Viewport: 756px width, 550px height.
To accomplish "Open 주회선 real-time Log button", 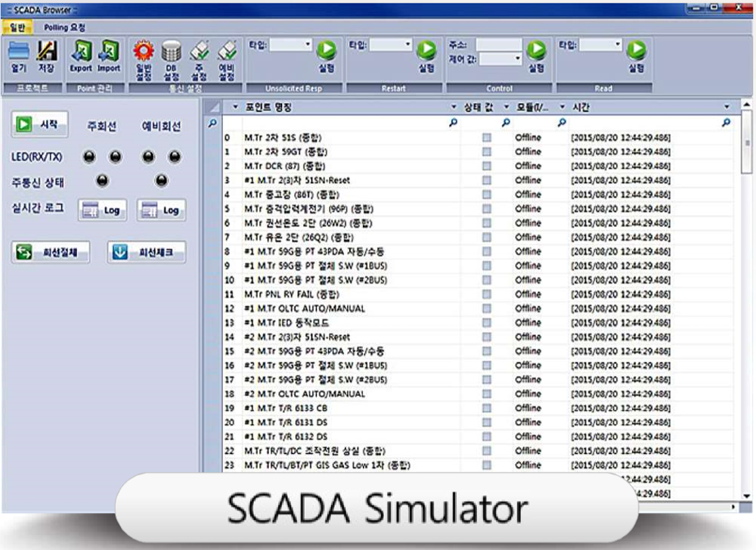I will 102,210.
